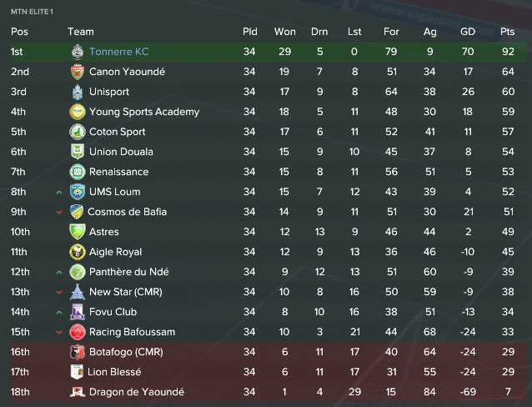Sort table by GD column header
Image resolution: width=532 pixels, height=407 pixels.
coord(468,32)
